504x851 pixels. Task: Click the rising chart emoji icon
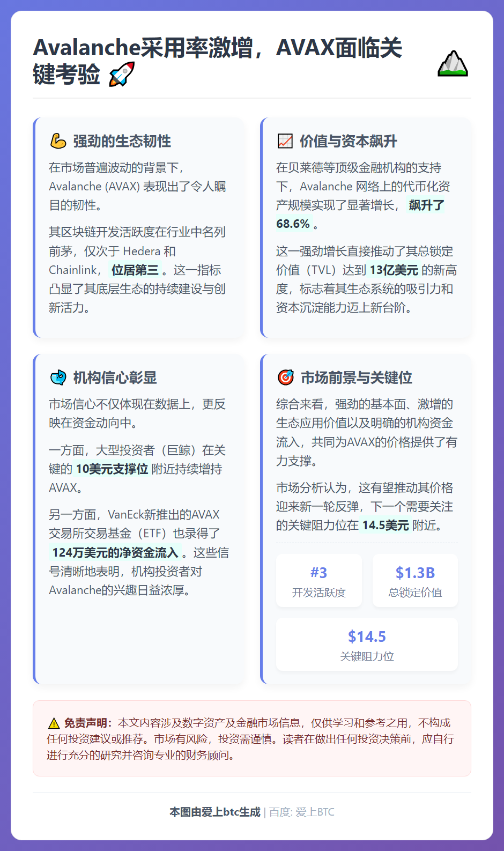pos(285,141)
